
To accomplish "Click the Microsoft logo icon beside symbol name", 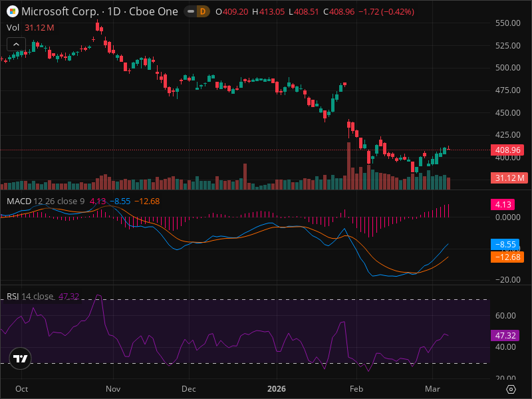I will [x=13, y=11].
